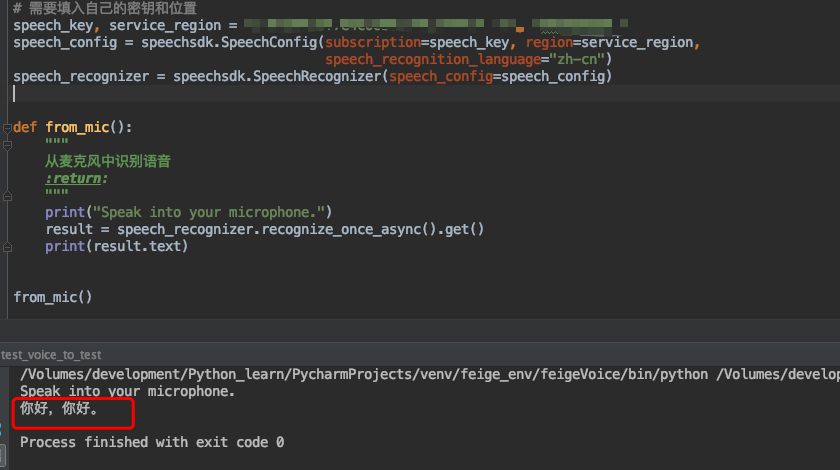Collapse the docstring opening quotes fold marker
Image resolution: width=840 pixels, height=470 pixels.
(x=7, y=145)
